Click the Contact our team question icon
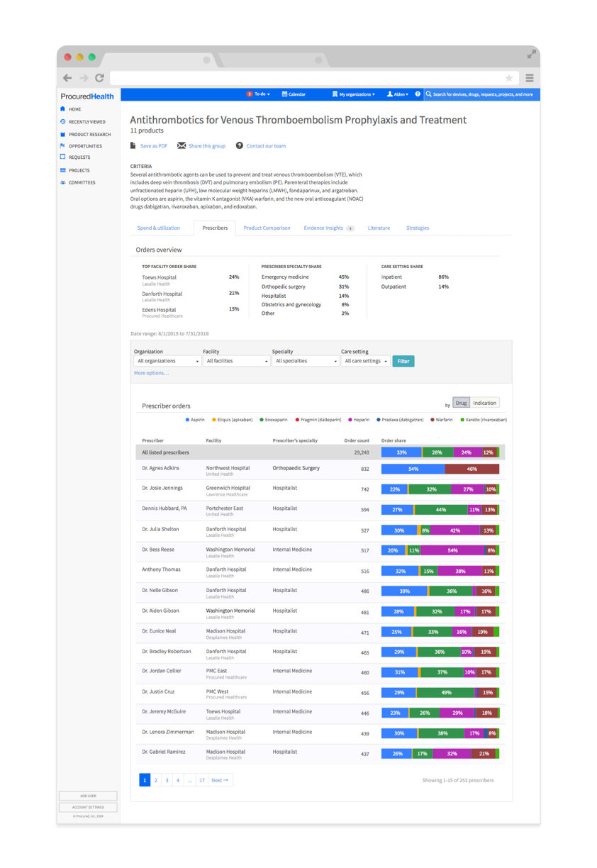 pos(240,146)
